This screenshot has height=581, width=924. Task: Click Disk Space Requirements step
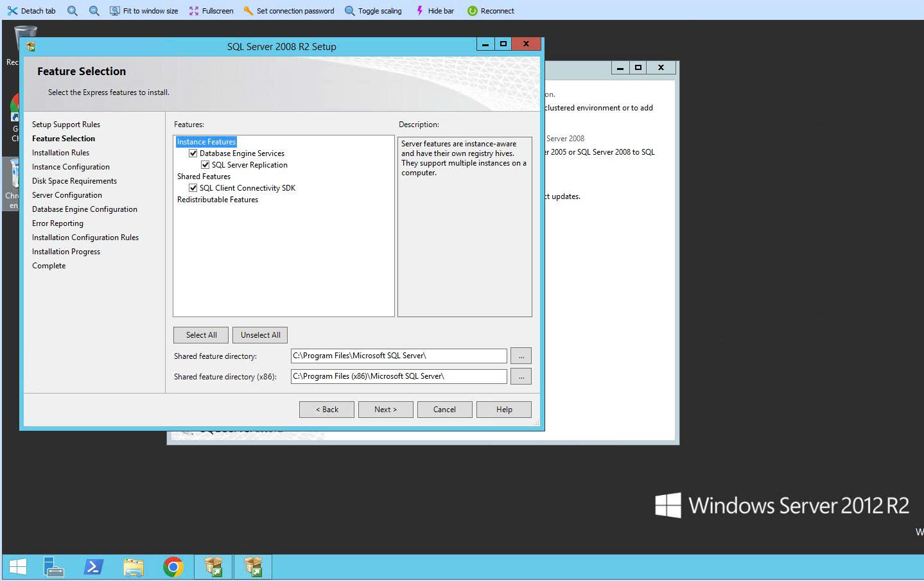coord(74,181)
